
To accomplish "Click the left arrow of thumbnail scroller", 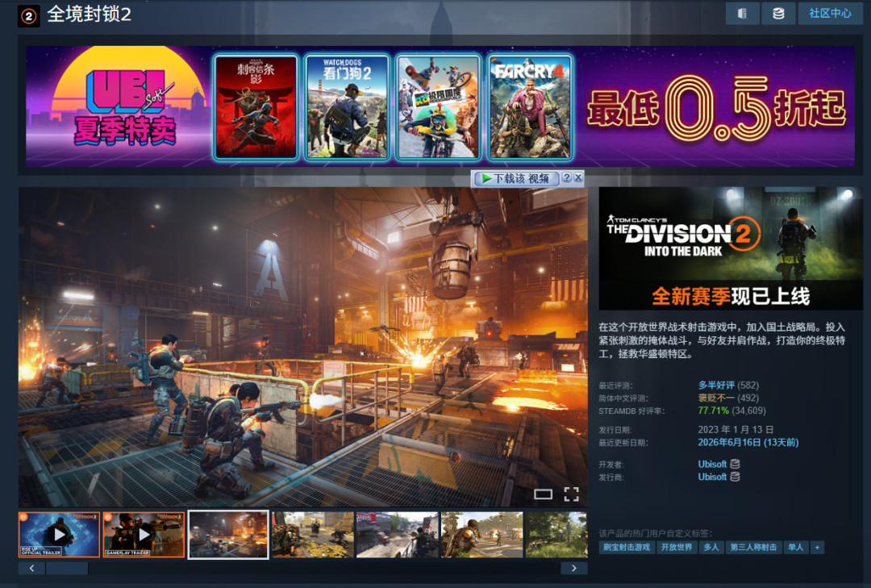I will coord(31,568).
